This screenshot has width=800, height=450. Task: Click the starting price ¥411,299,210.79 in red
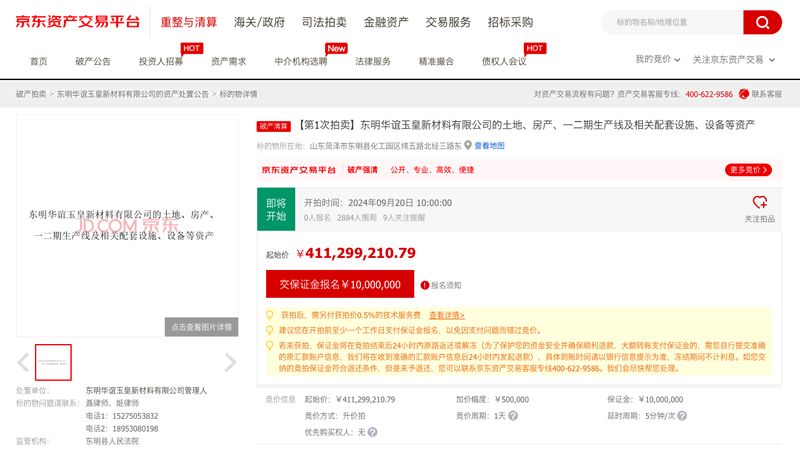coord(356,253)
